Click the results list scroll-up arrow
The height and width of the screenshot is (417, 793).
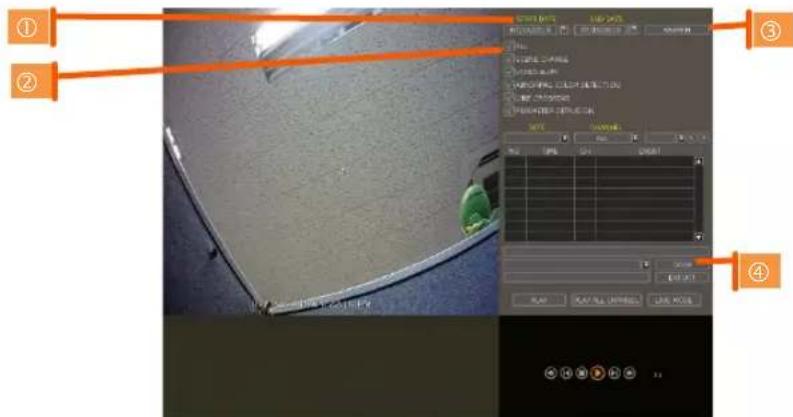[x=699, y=161]
